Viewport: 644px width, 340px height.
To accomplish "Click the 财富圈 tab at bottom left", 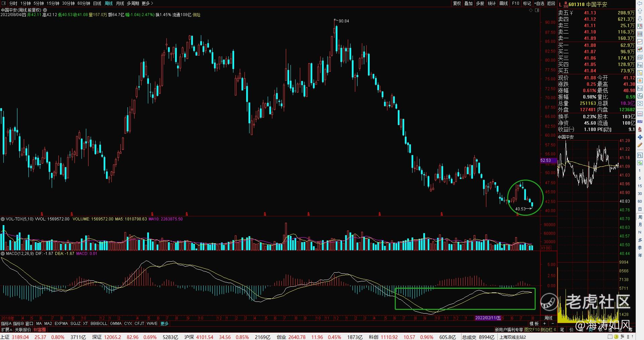I will [x=40, y=330].
